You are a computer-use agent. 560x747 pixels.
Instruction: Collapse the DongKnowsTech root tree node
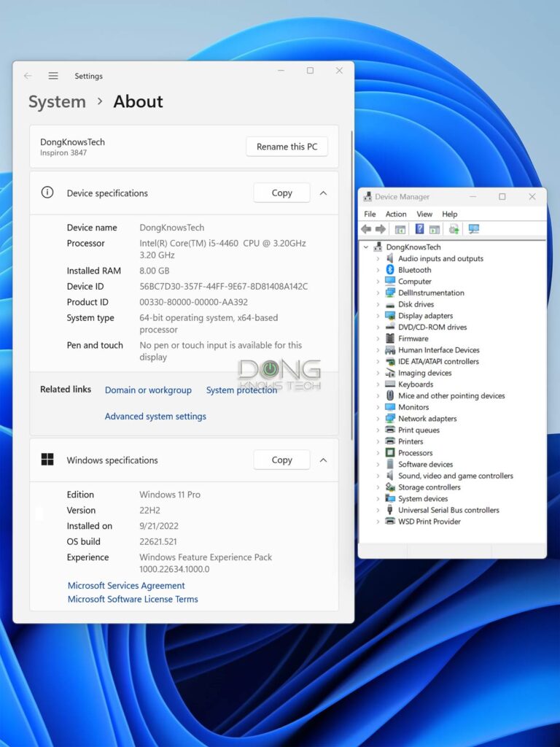pyautogui.click(x=366, y=247)
